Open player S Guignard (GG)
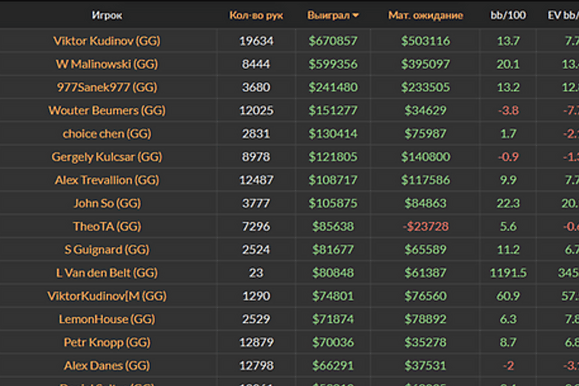The height and width of the screenshot is (386, 579). (107, 250)
